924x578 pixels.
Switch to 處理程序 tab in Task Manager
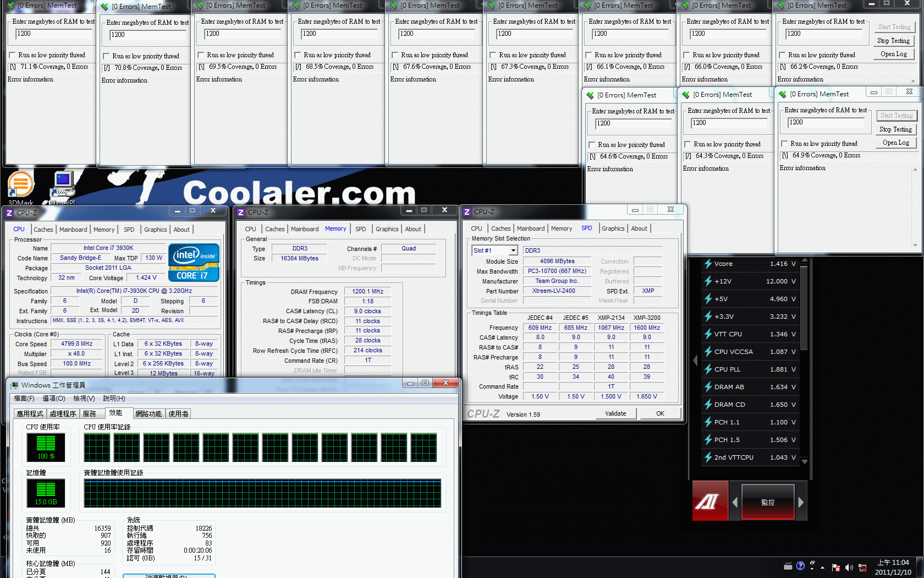click(63, 413)
